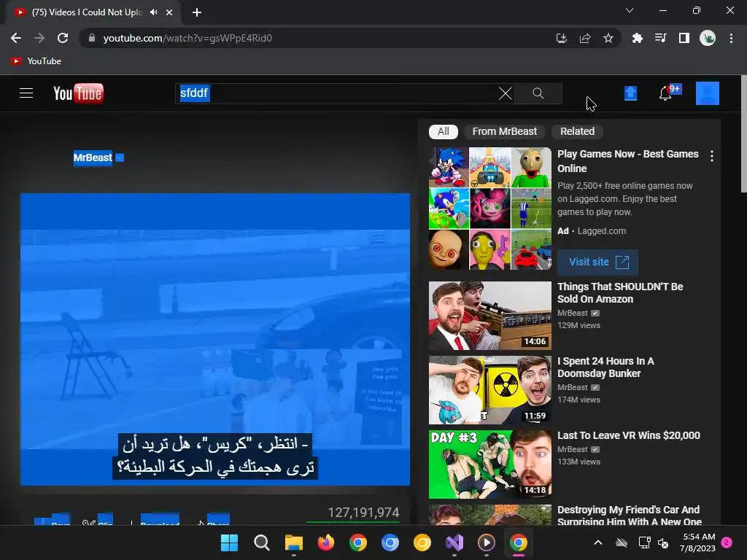Play the 14:06 Amazon video thumbnail
The height and width of the screenshot is (560, 747).
tap(490, 316)
